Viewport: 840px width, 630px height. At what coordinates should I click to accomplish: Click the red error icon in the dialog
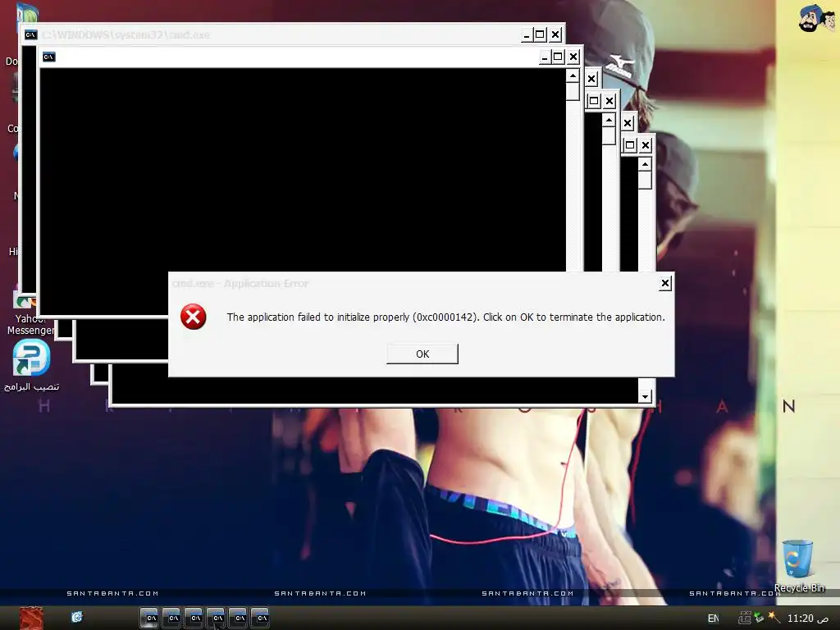point(193,317)
